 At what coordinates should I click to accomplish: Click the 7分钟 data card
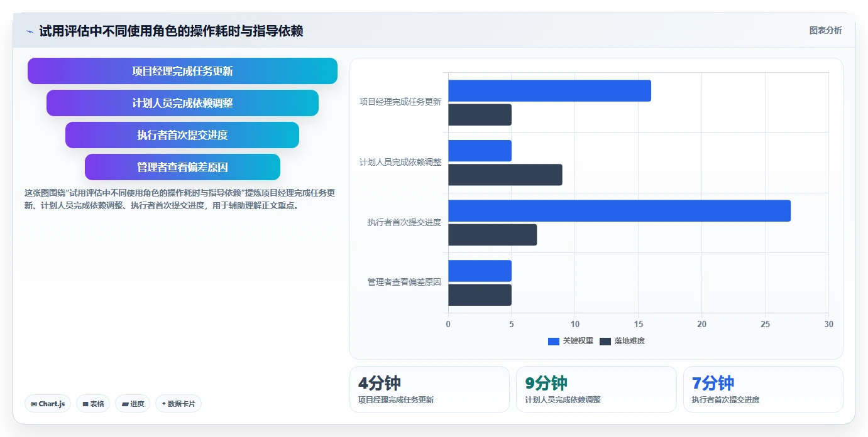763,389
